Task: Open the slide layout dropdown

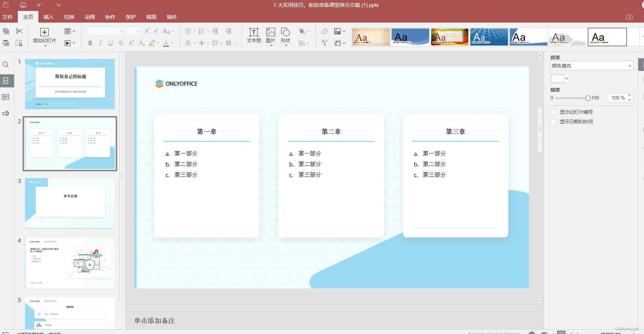Action: tap(70, 31)
